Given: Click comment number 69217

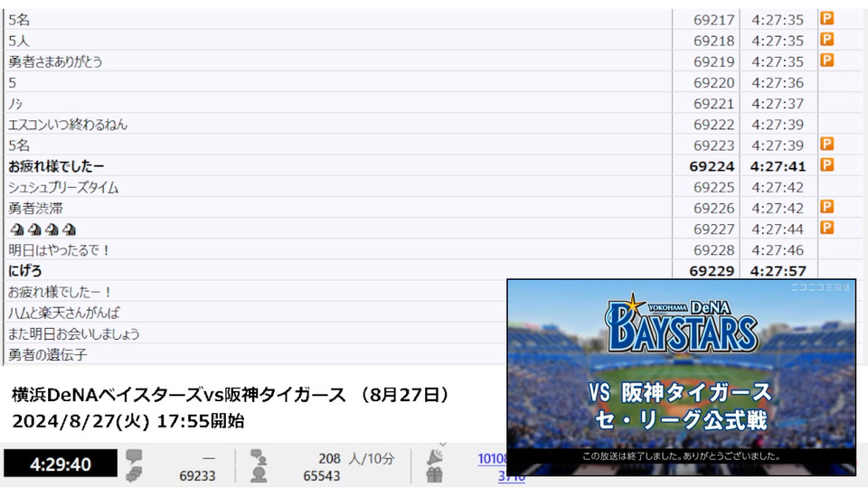Looking at the screenshot, I should pyautogui.click(x=713, y=20).
